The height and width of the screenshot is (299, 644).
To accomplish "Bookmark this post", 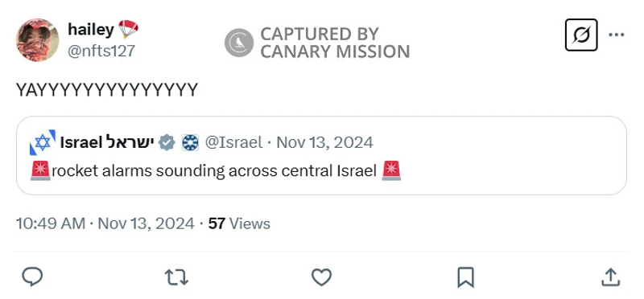I will [x=466, y=277].
